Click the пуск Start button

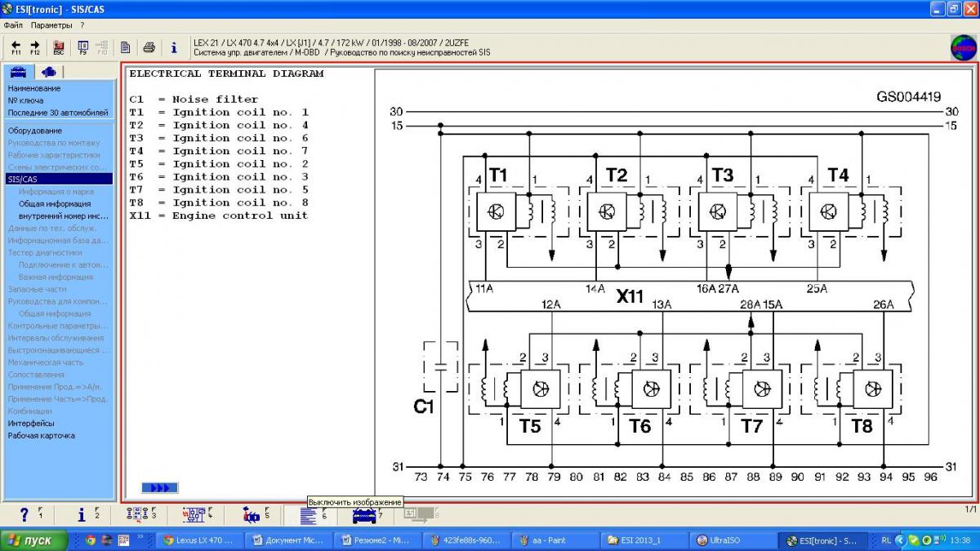click(x=31, y=540)
